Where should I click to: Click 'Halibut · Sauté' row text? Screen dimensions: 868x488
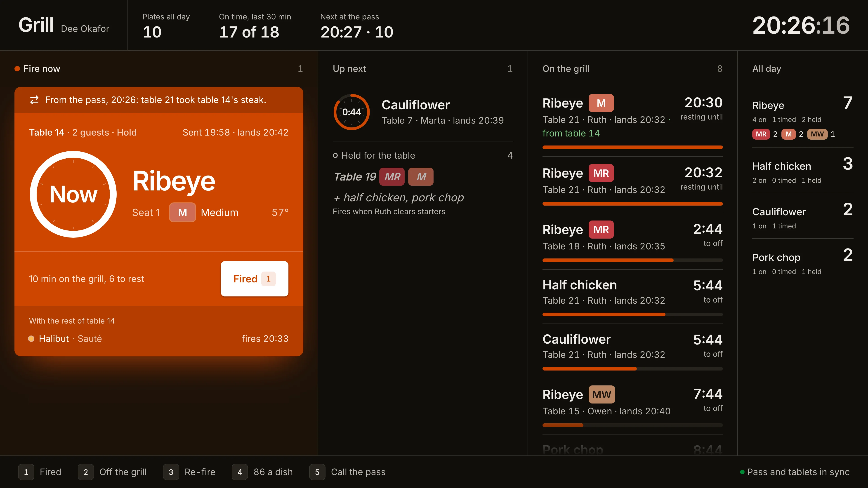click(70, 338)
